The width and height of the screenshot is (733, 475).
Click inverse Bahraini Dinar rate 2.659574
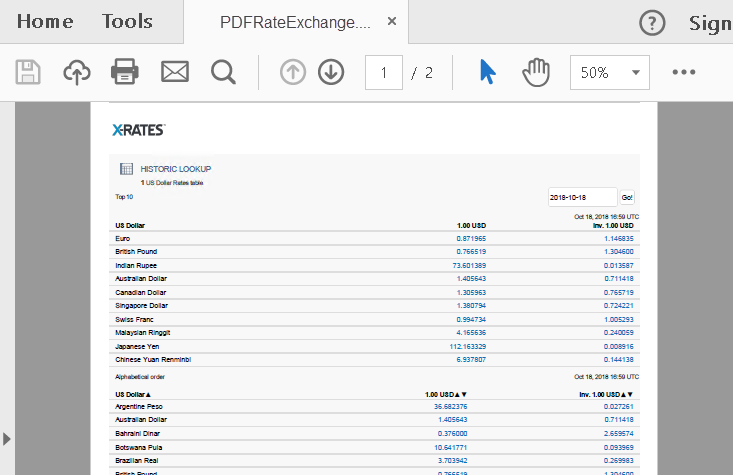pos(618,433)
